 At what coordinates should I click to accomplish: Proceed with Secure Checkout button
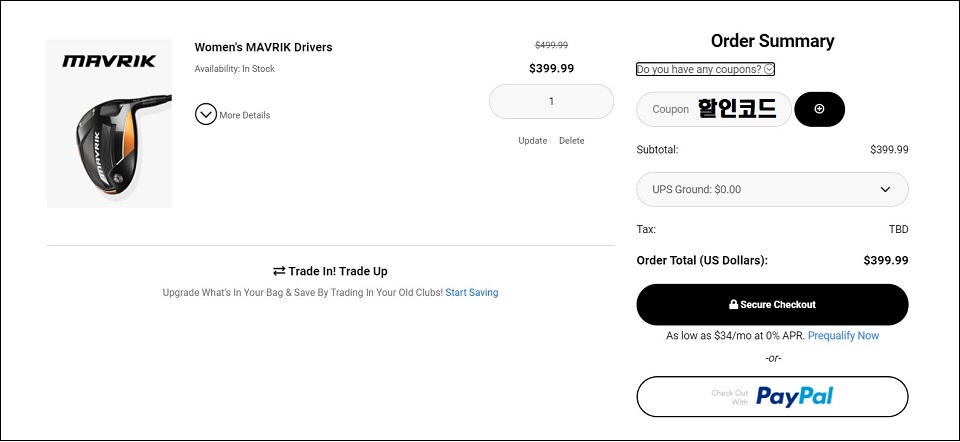[x=772, y=304]
